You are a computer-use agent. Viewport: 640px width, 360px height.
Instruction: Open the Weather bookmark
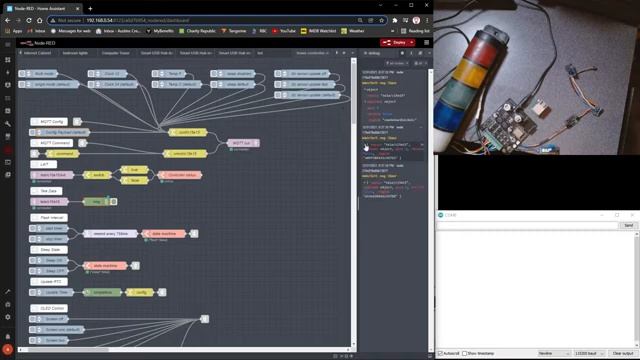(x=353, y=31)
